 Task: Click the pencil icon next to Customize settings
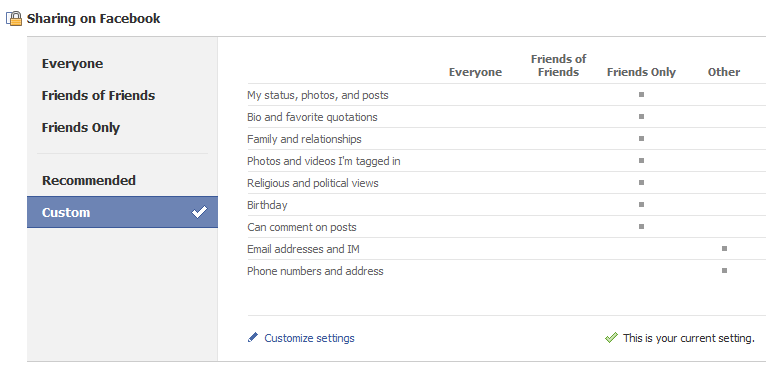(x=253, y=338)
